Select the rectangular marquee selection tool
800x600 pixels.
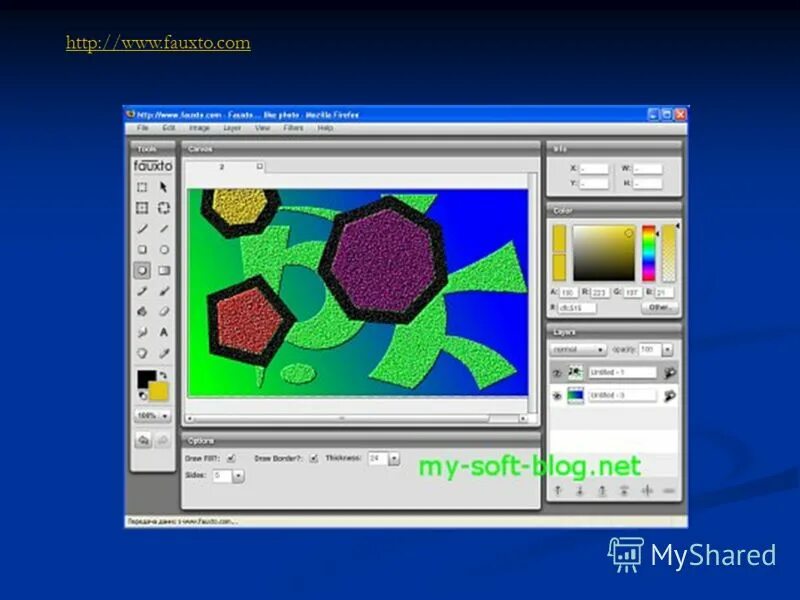(x=142, y=187)
